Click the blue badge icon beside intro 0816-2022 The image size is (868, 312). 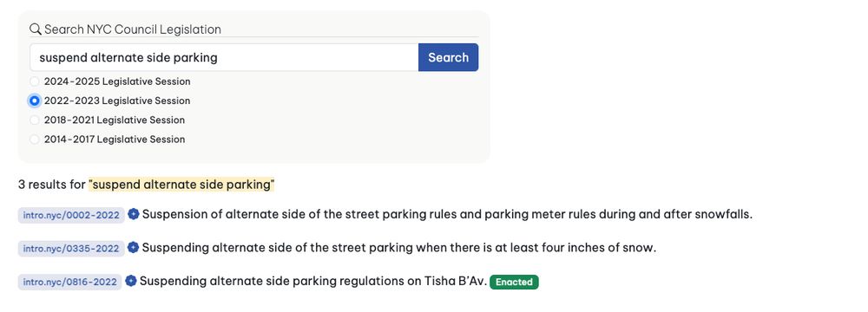pos(131,281)
